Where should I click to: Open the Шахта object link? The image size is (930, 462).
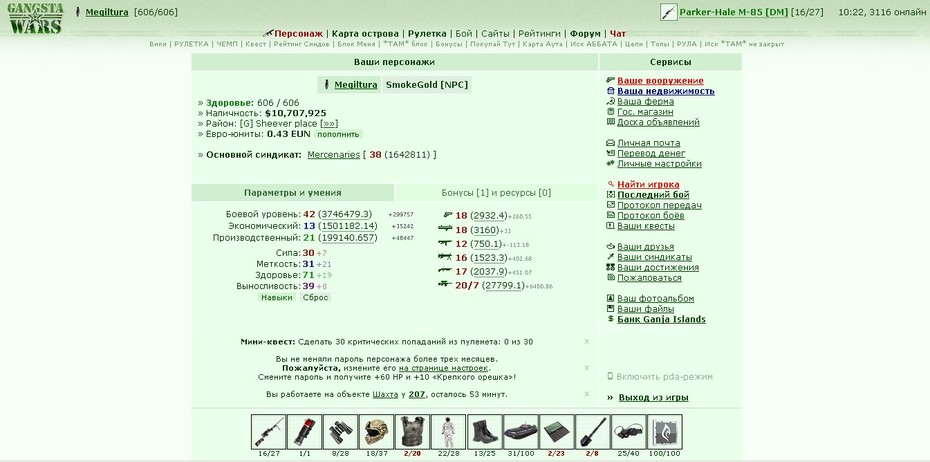[385, 394]
